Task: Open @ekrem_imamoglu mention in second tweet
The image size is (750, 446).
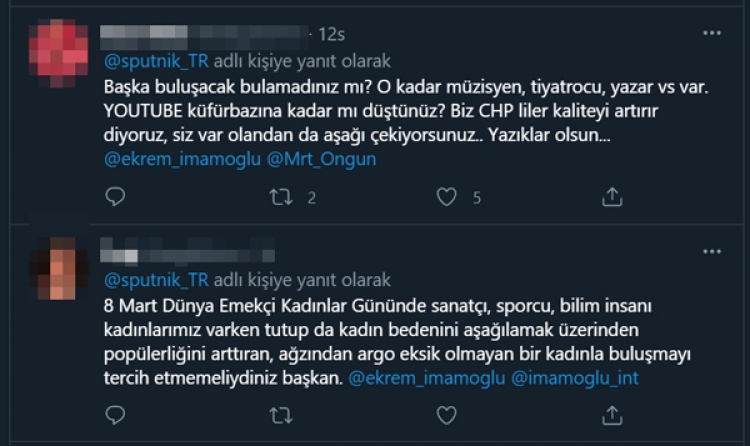Action: 427,380
